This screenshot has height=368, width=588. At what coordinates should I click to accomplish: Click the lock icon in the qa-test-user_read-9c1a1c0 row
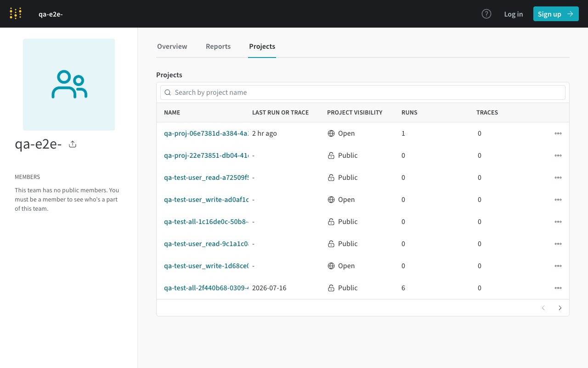click(x=331, y=244)
